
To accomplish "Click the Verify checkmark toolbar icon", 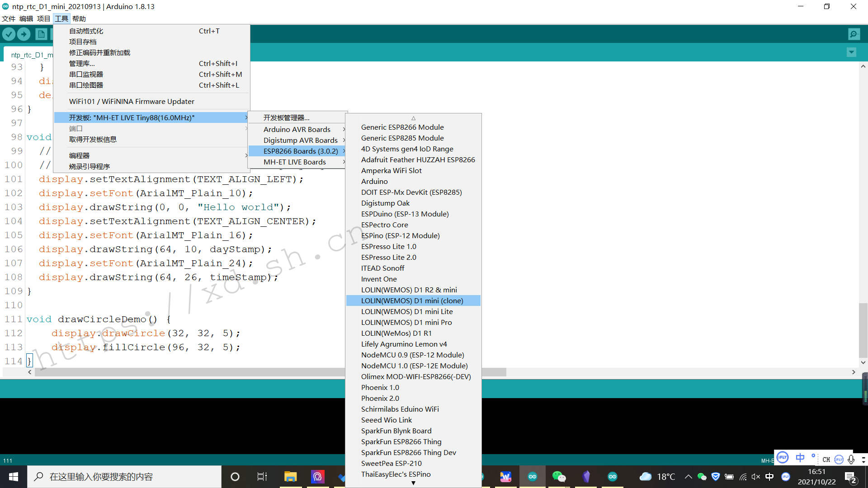I will (9, 34).
